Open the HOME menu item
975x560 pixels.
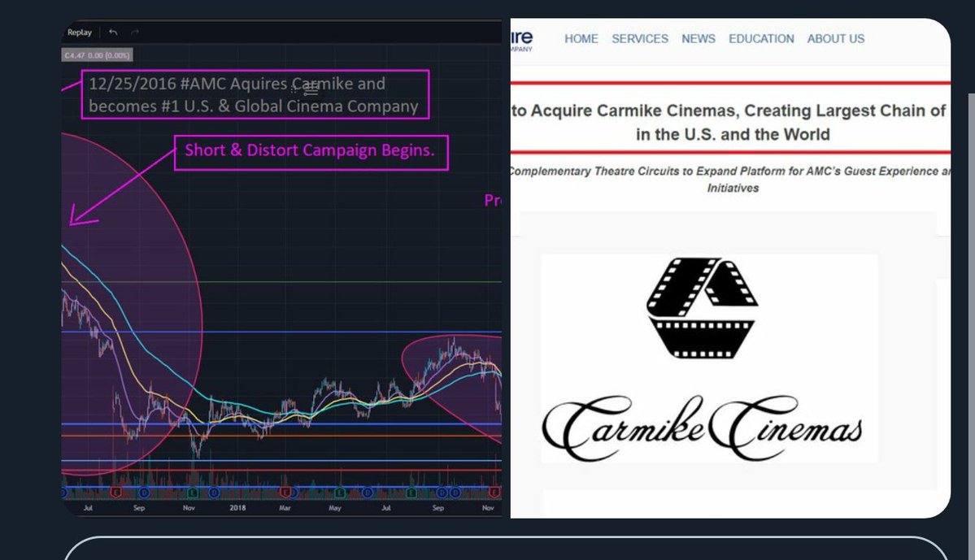(581, 39)
